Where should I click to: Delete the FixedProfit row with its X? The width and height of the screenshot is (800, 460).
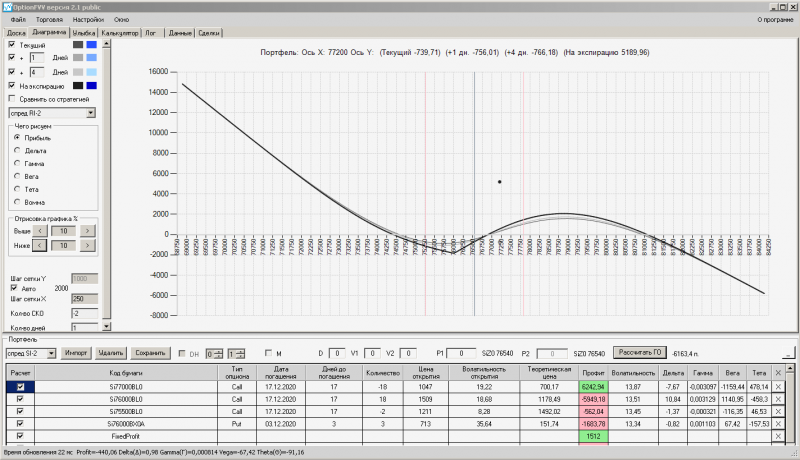778,436
